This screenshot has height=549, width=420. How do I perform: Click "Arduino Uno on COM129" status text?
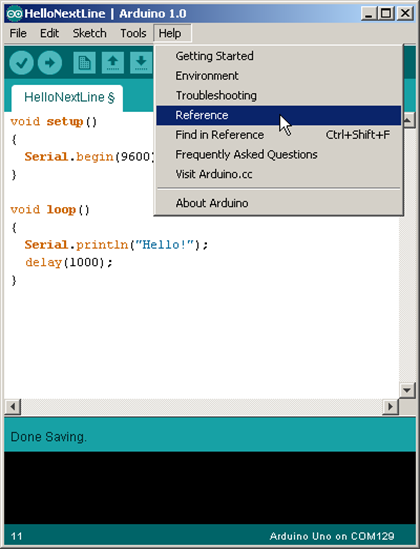coord(332,536)
